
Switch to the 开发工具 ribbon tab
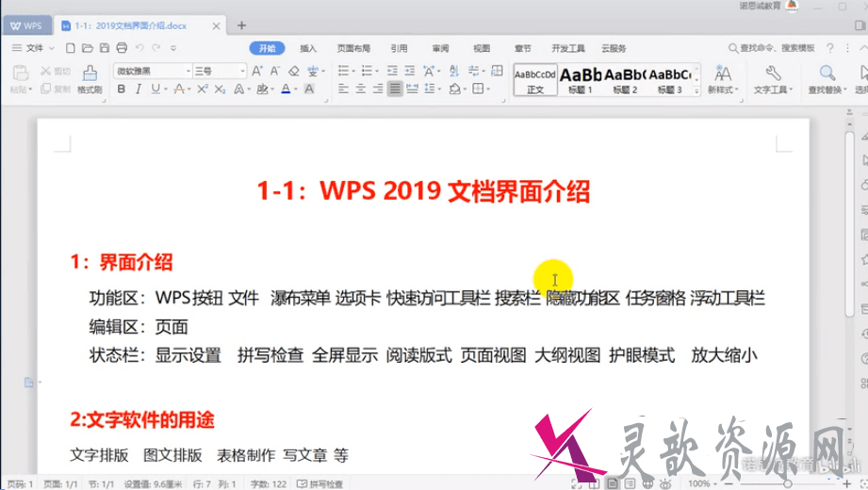click(x=568, y=48)
